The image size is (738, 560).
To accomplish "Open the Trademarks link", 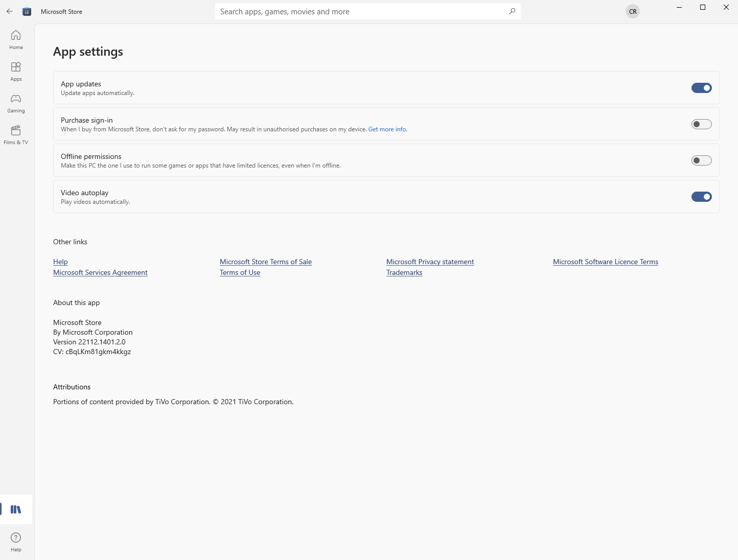I will (x=404, y=272).
